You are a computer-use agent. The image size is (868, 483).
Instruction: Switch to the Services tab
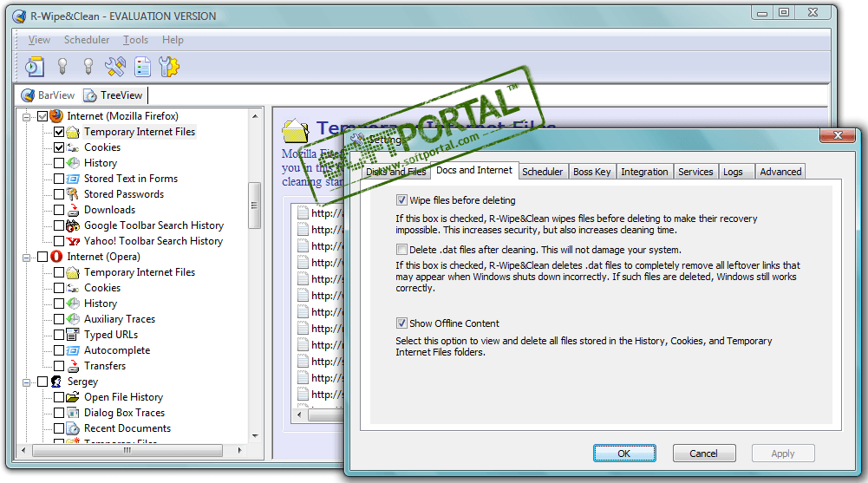[695, 172]
